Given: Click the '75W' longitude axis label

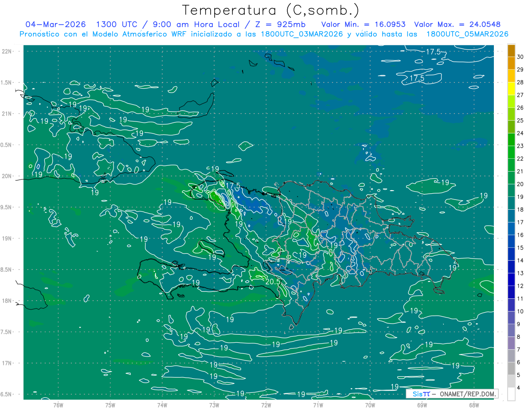Looking at the screenshot, I should click(110, 405).
